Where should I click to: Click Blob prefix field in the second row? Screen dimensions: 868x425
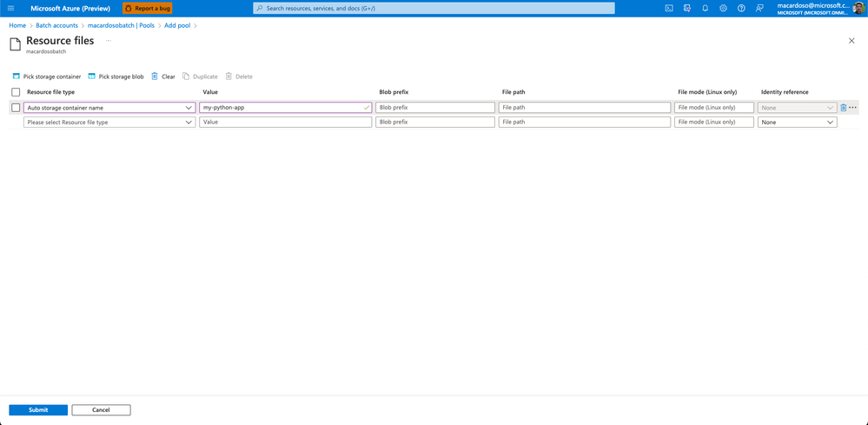[x=435, y=123]
